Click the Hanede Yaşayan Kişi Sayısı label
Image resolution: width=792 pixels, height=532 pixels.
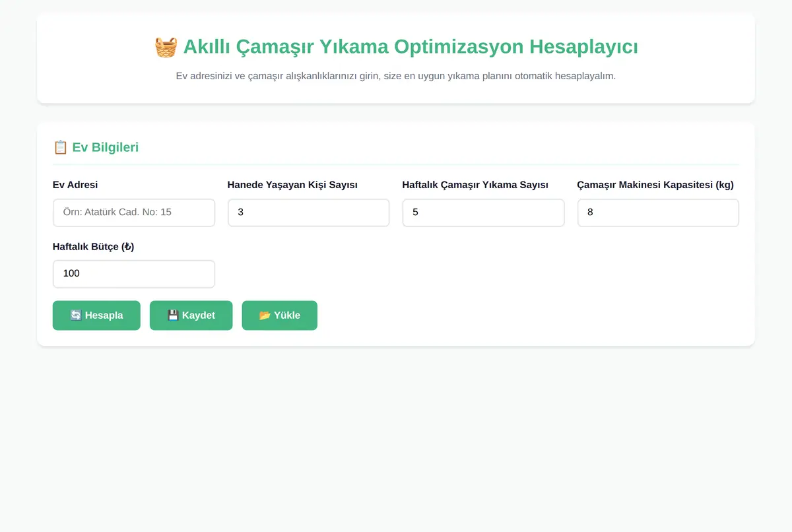(292, 185)
